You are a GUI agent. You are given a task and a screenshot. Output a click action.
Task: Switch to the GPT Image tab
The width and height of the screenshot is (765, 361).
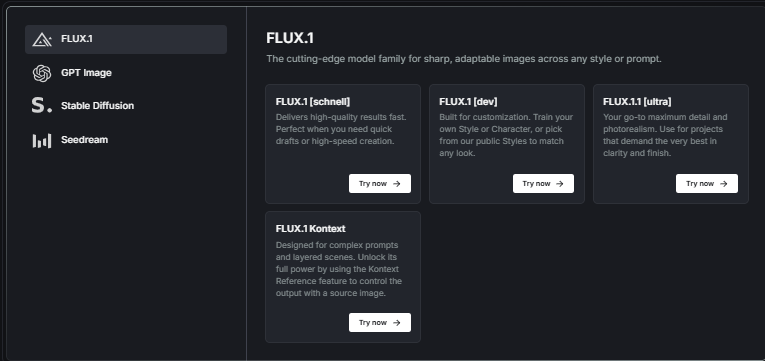(x=126, y=73)
